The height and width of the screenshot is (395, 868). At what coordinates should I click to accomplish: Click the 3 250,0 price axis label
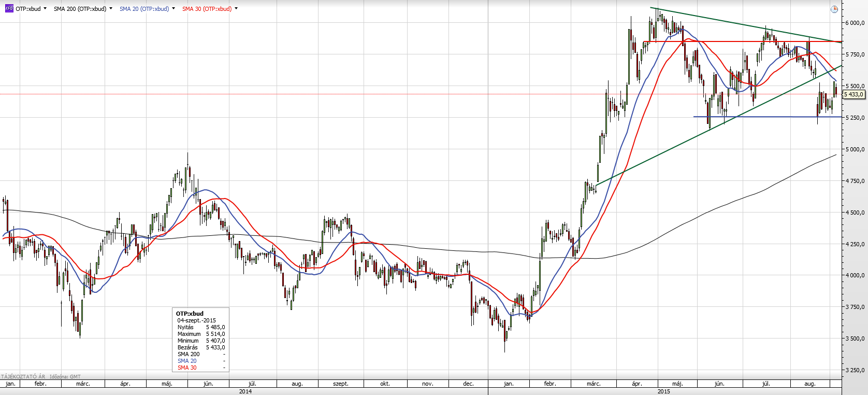click(855, 370)
